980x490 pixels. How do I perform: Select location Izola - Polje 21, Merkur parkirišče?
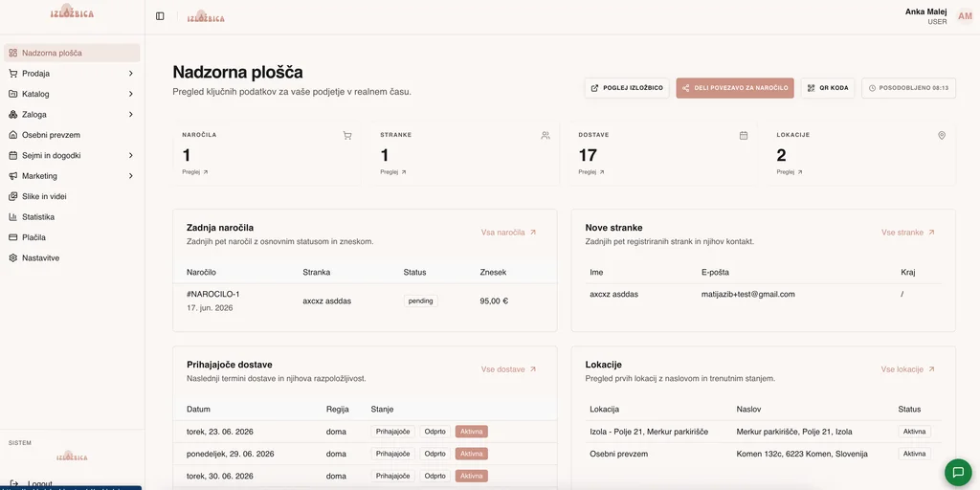[x=649, y=432]
